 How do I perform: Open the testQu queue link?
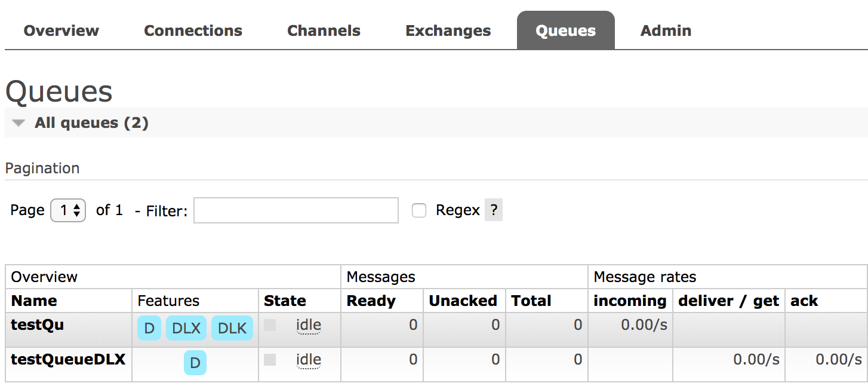tap(37, 325)
